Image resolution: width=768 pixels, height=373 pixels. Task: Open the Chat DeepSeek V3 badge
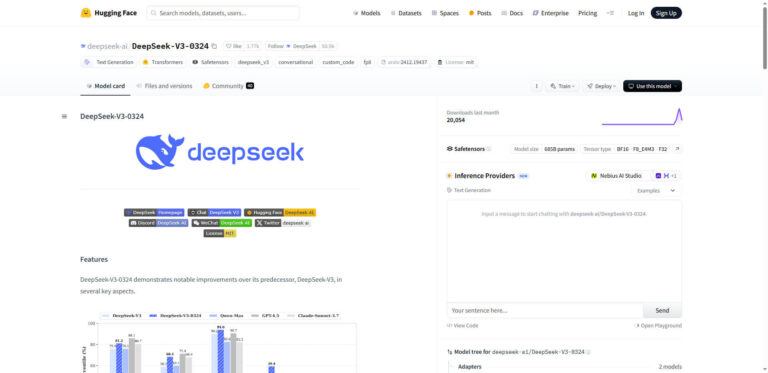pyautogui.click(x=215, y=212)
